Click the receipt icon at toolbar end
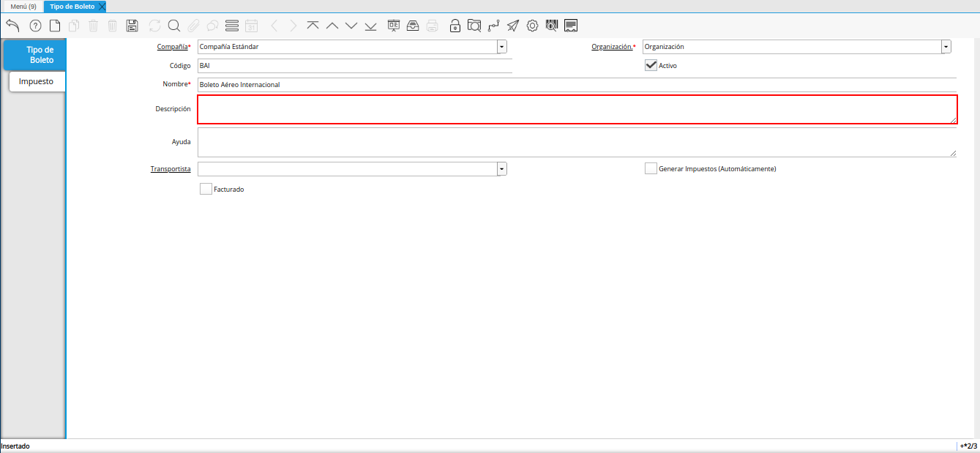 (x=571, y=26)
